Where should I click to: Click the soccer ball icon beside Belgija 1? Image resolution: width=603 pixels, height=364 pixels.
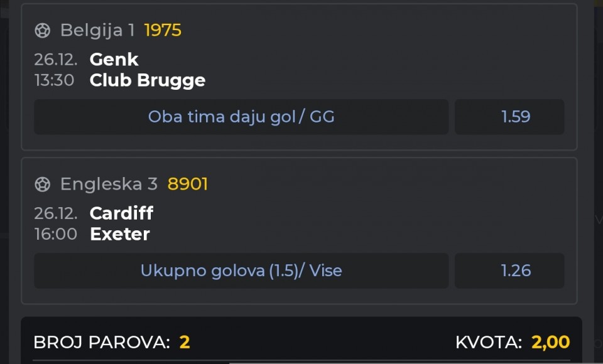click(42, 30)
